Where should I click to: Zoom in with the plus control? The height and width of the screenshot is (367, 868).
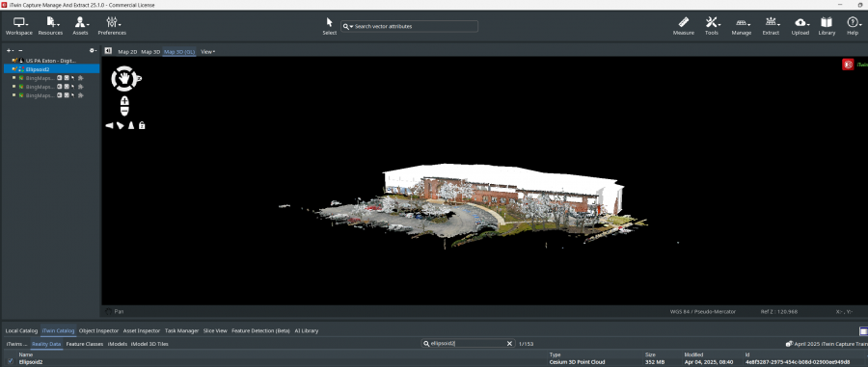[x=124, y=101]
